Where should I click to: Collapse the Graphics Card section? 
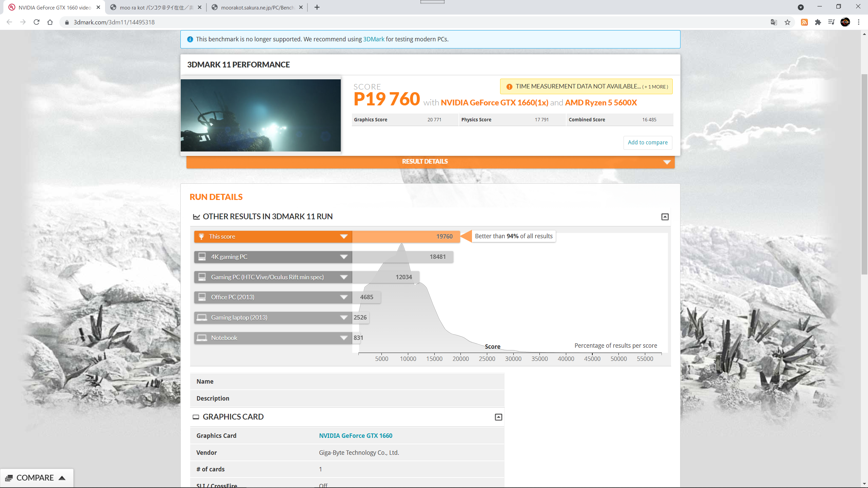[x=498, y=417]
